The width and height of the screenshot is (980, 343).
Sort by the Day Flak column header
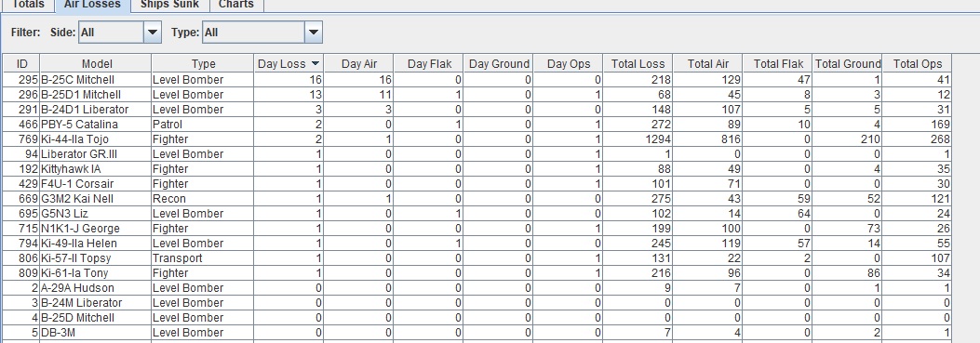click(x=429, y=63)
